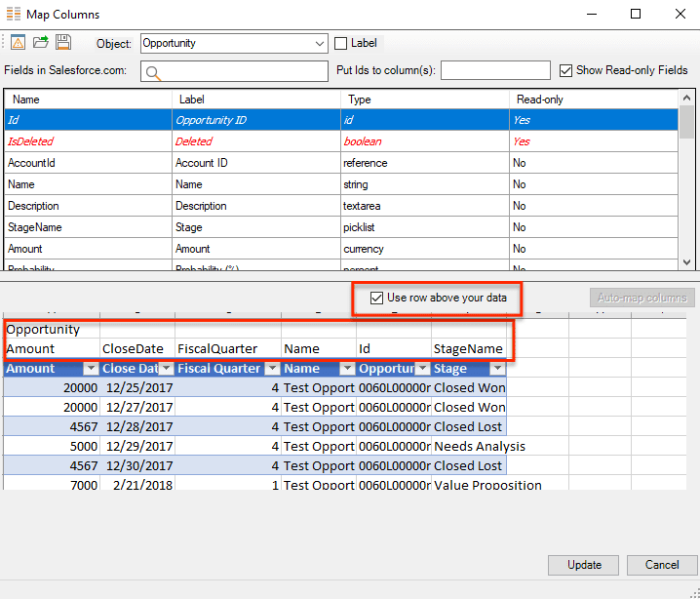
Task: Open the Fiscal Quarter filter dropdown
Action: coord(272,369)
